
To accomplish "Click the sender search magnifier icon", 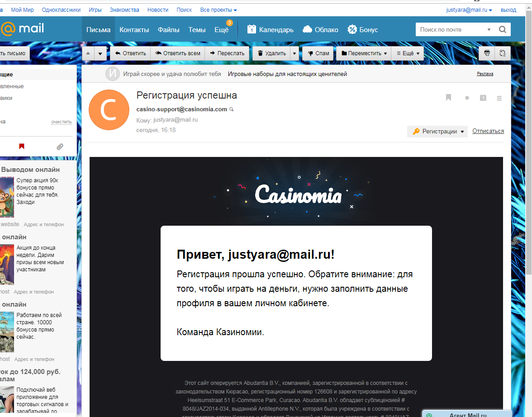I will [x=232, y=109].
